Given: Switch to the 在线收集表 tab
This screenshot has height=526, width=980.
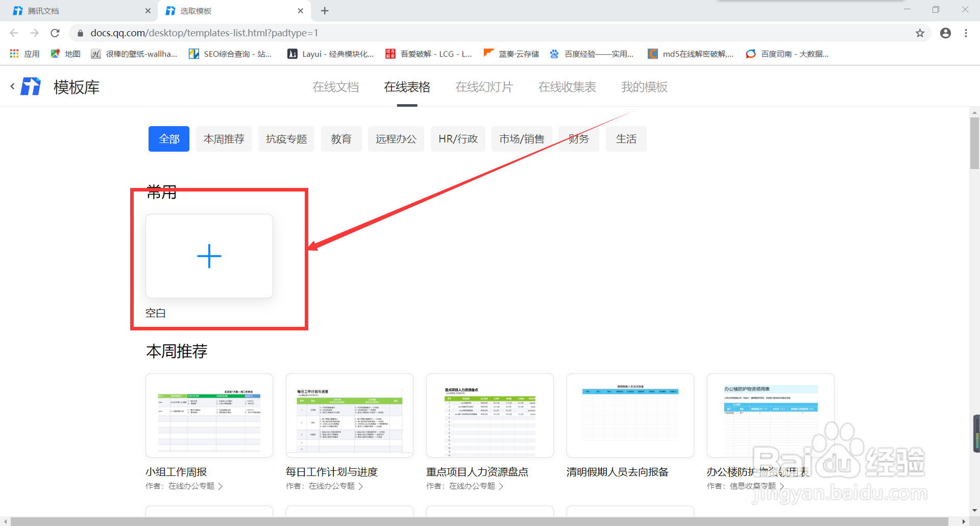Looking at the screenshot, I should [x=567, y=87].
